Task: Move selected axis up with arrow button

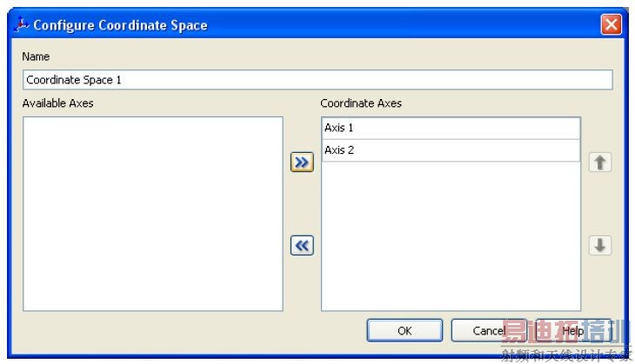Action: point(599,162)
